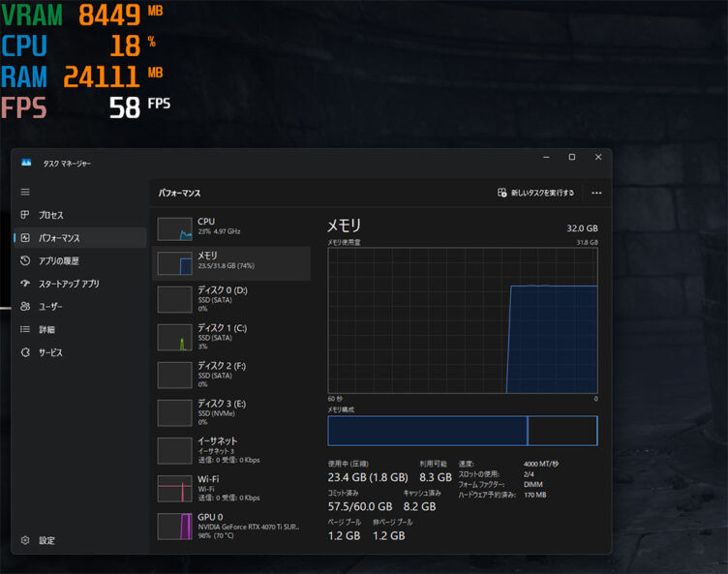This screenshot has width=728, height=574.
Task: Click the RAM 24111 MB overlay reading
Action: [x=82, y=76]
